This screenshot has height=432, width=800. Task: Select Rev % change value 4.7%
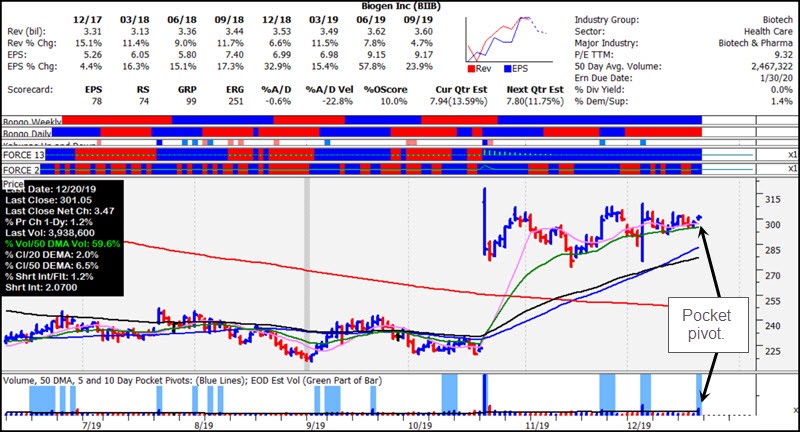(x=421, y=43)
